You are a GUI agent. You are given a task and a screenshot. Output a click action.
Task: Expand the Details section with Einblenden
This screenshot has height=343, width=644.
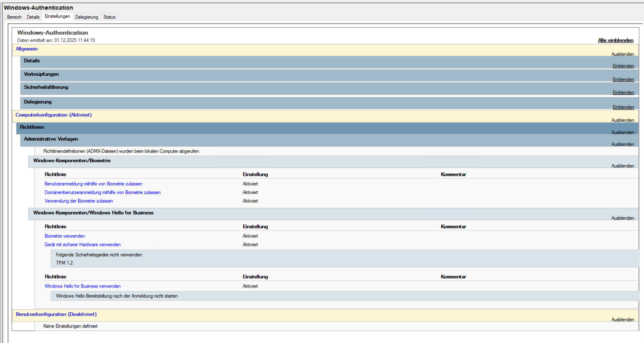[623, 66]
